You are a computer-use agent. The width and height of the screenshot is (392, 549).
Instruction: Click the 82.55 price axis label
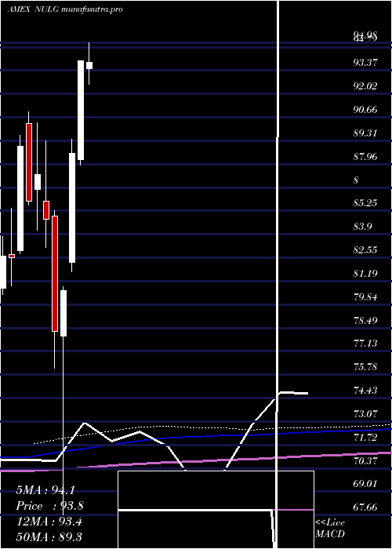pos(365,250)
